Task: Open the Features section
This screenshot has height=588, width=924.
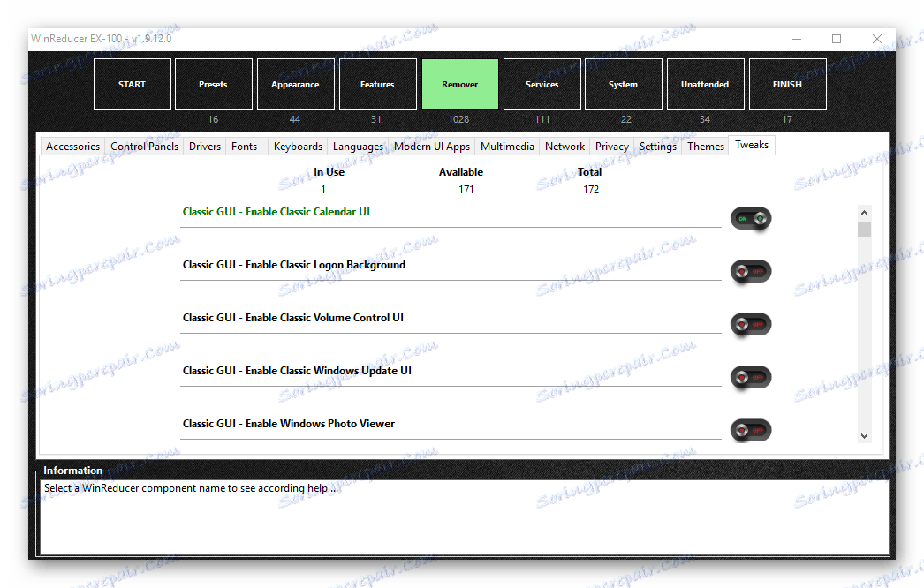Action: tap(377, 84)
